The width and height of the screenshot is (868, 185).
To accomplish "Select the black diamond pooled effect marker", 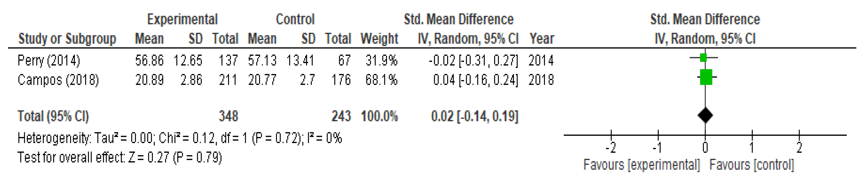I will (705, 115).
